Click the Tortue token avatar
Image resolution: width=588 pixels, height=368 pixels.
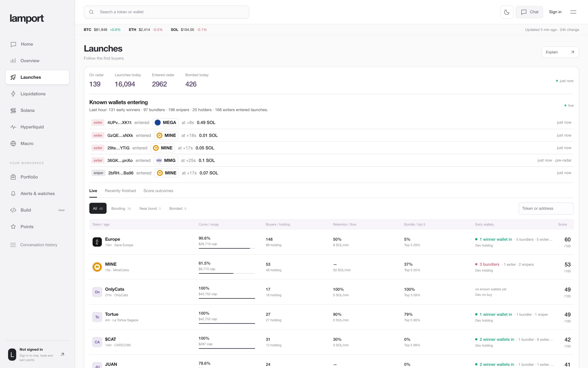(x=97, y=317)
